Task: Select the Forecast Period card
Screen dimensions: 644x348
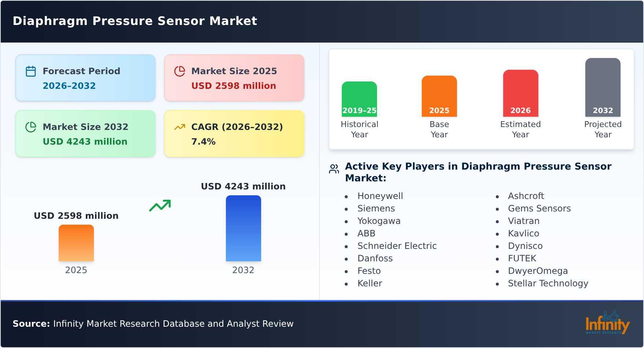Action: tap(85, 78)
